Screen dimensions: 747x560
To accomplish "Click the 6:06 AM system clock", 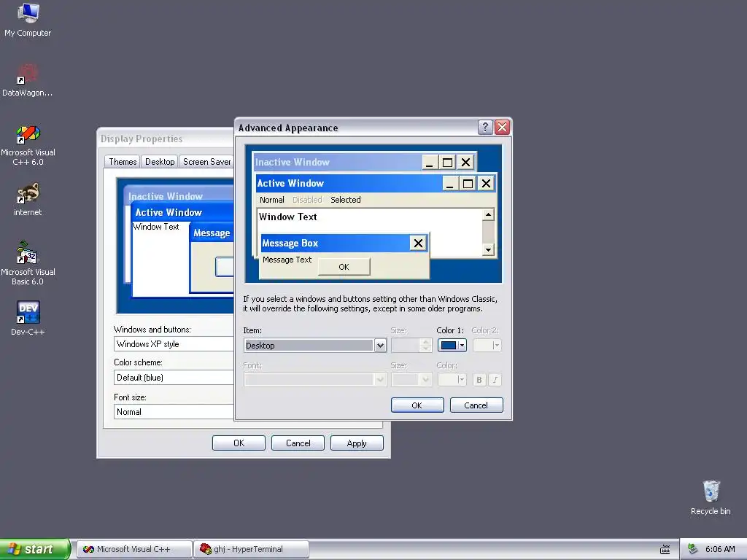I will click(x=720, y=549).
